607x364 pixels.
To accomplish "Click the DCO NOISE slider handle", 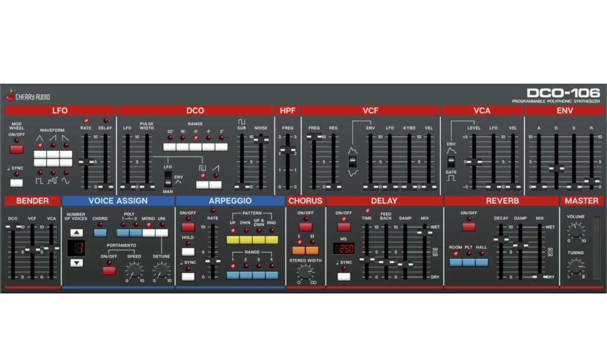I will coord(261,140).
